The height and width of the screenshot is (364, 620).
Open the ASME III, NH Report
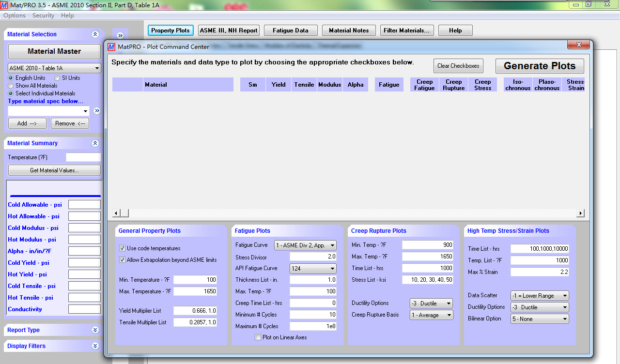[x=229, y=30]
